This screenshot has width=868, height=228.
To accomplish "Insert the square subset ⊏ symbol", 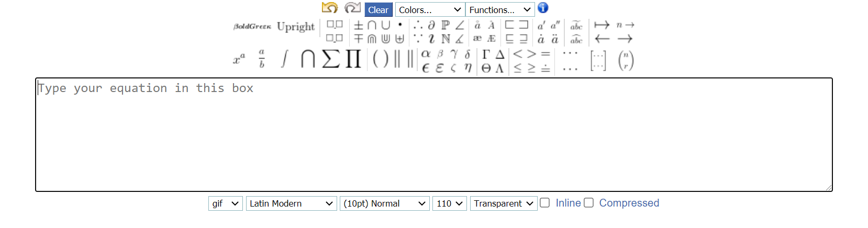I will pos(509,25).
